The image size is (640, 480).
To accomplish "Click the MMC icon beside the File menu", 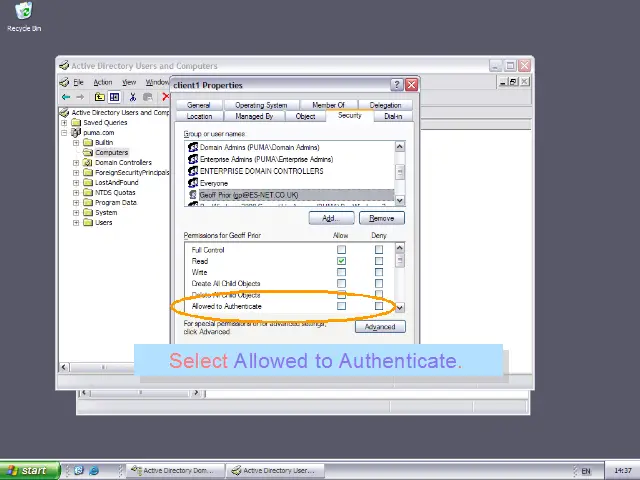I will point(64,82).
